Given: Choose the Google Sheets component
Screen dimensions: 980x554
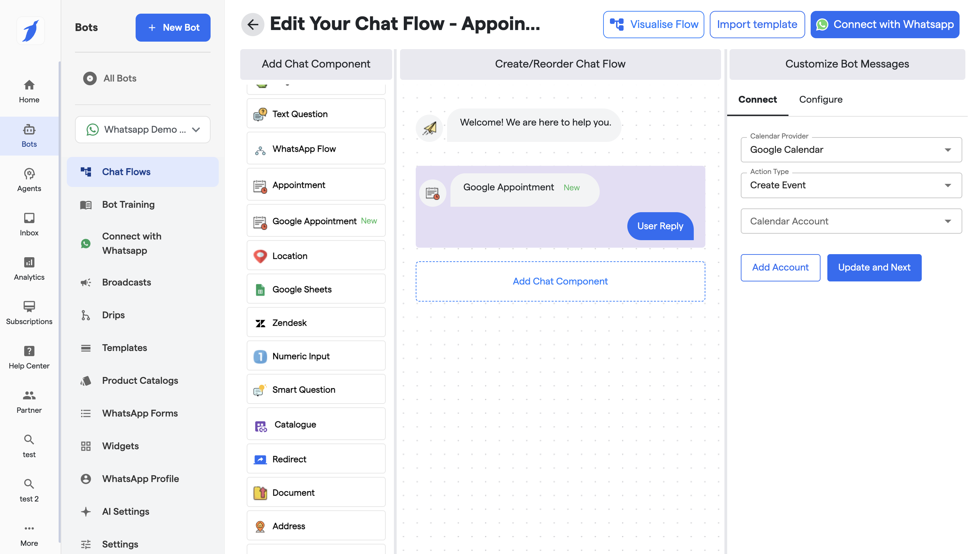Looking at the screenshot, I should [316, 289].
